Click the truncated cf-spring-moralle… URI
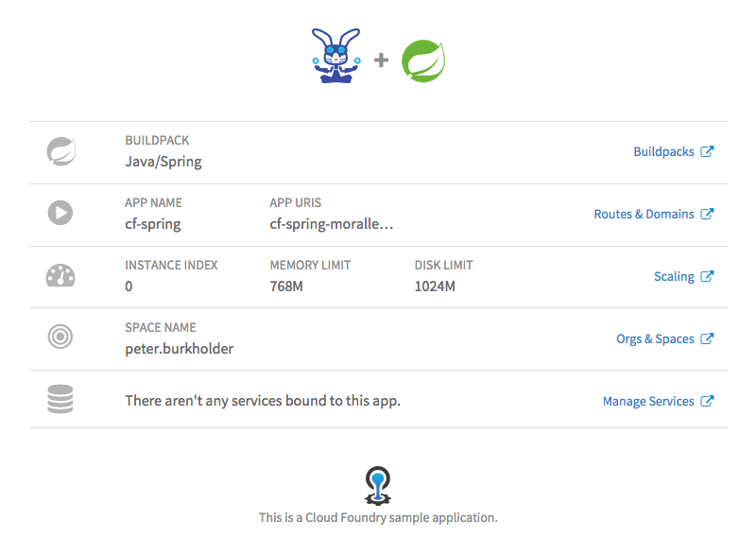The width and height of the screenshot is (756, 555). [x=332, y=224]
